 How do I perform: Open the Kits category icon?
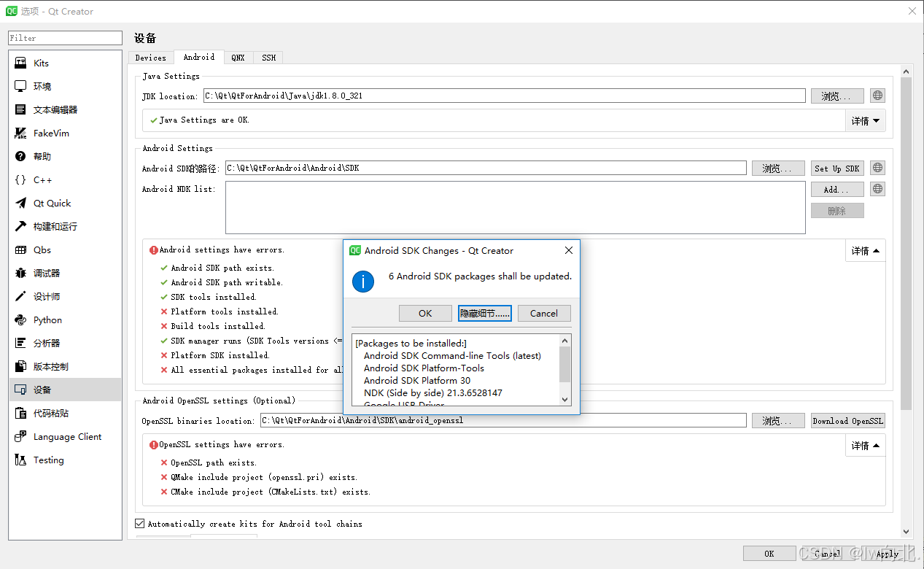[20, 63]
